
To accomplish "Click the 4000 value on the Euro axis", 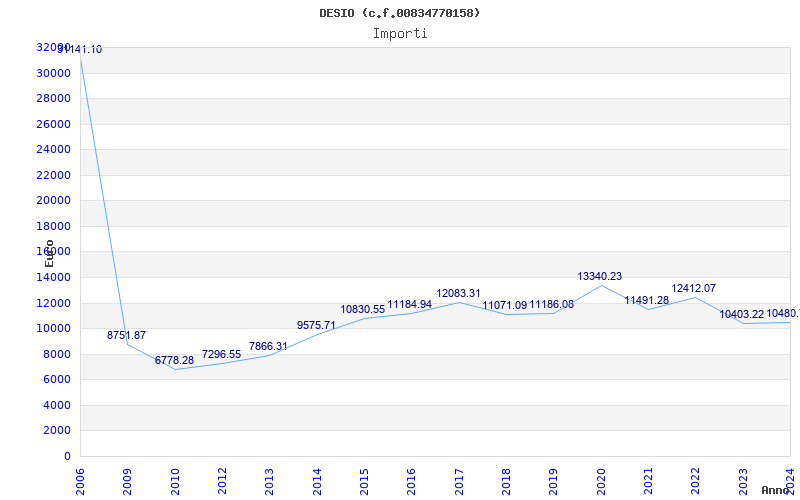I will pos(57,405).
